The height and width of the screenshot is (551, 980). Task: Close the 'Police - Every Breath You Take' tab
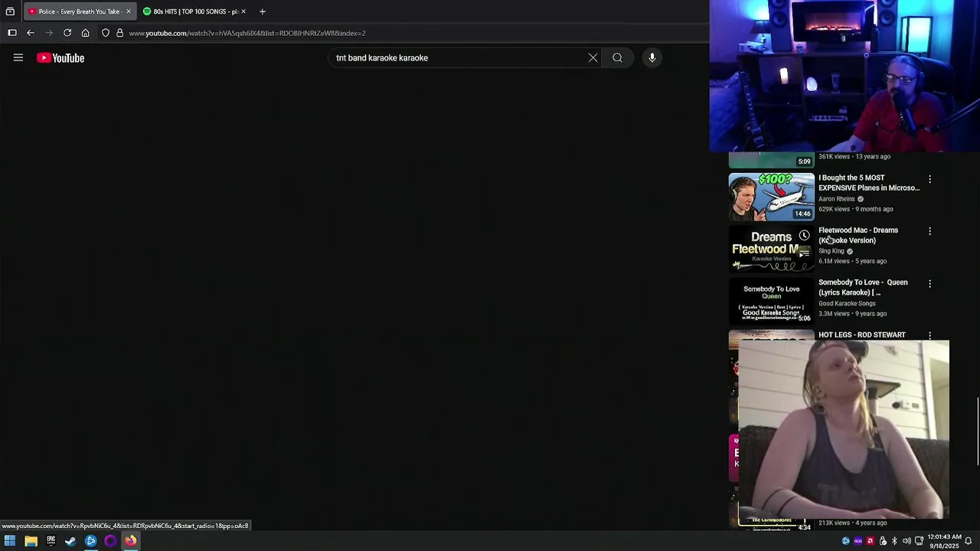pos(129,11)
